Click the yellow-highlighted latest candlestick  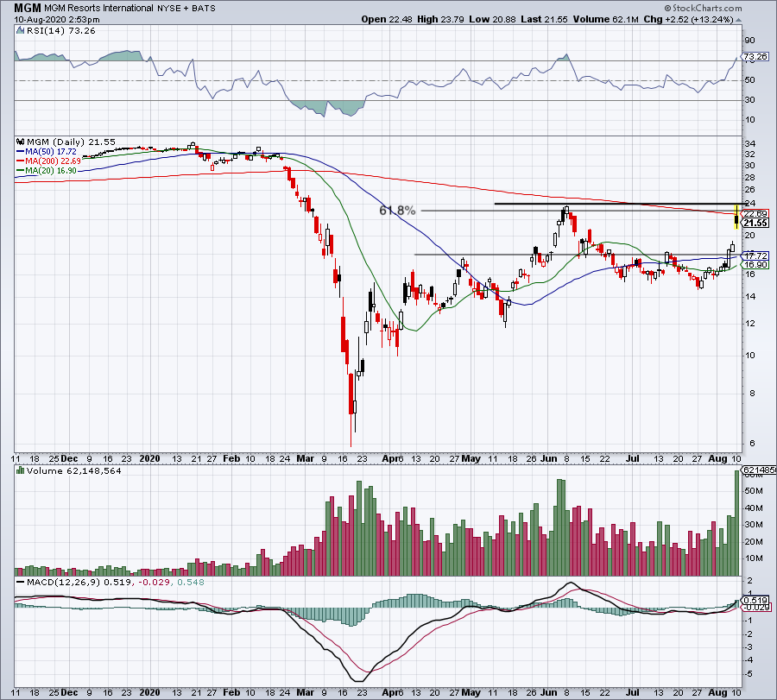736,217
